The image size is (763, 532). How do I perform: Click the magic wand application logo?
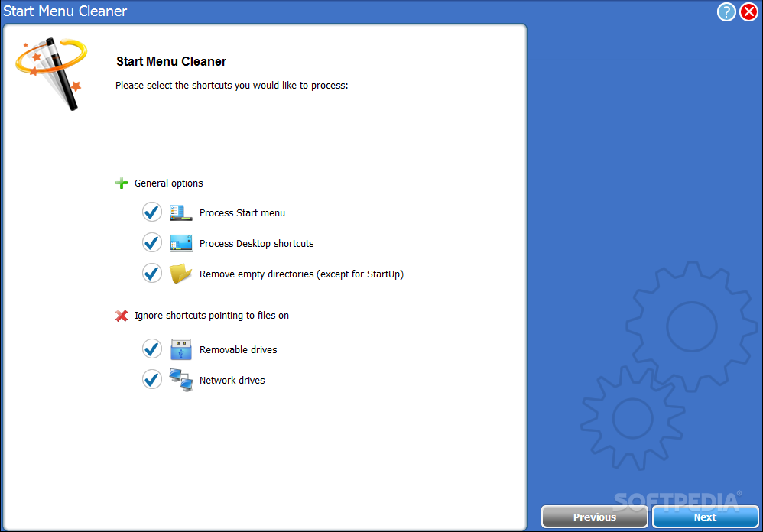pyautogui.click(x=51, y=74)
